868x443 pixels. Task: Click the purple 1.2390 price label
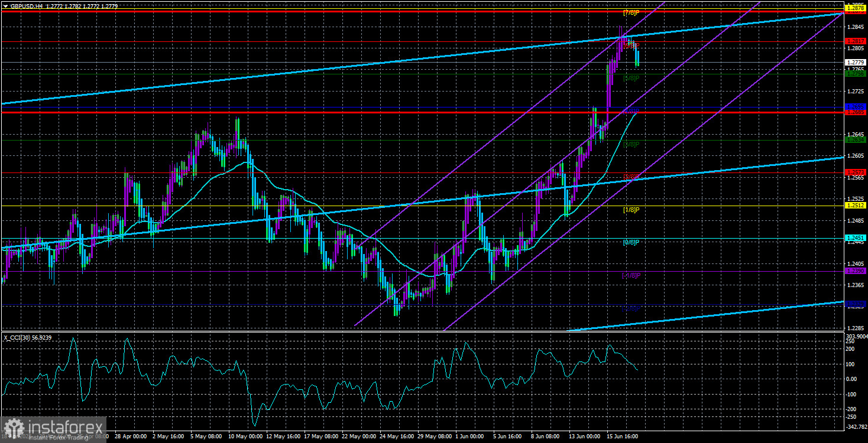click(855, 271)
